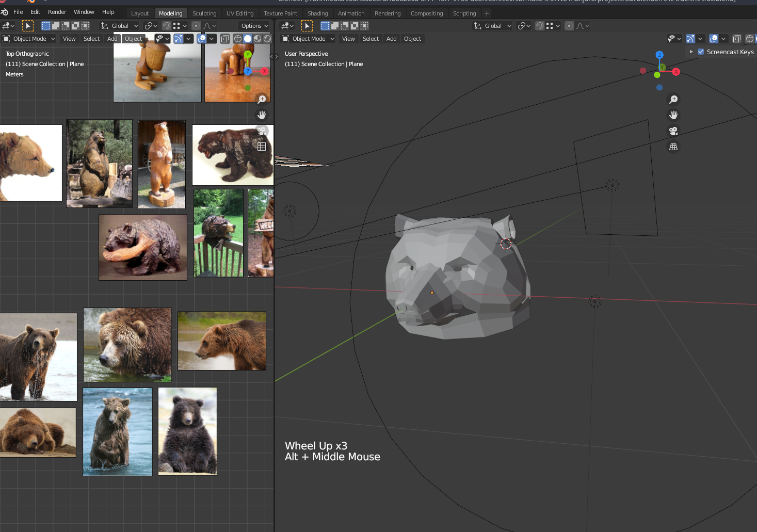The image size is (757, 532).
Task: Click zoom magnifier in left viewport
Action: tap(262, 99)
